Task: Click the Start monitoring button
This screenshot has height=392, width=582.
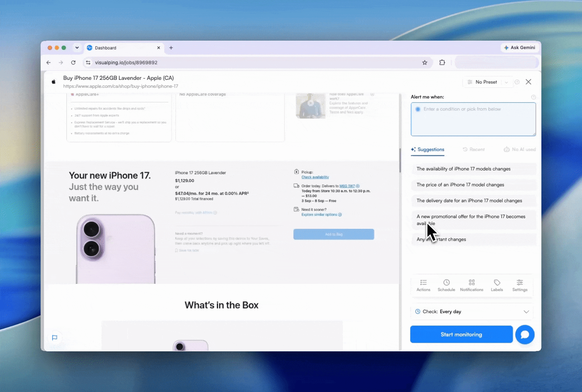Action: coord(462,334)
